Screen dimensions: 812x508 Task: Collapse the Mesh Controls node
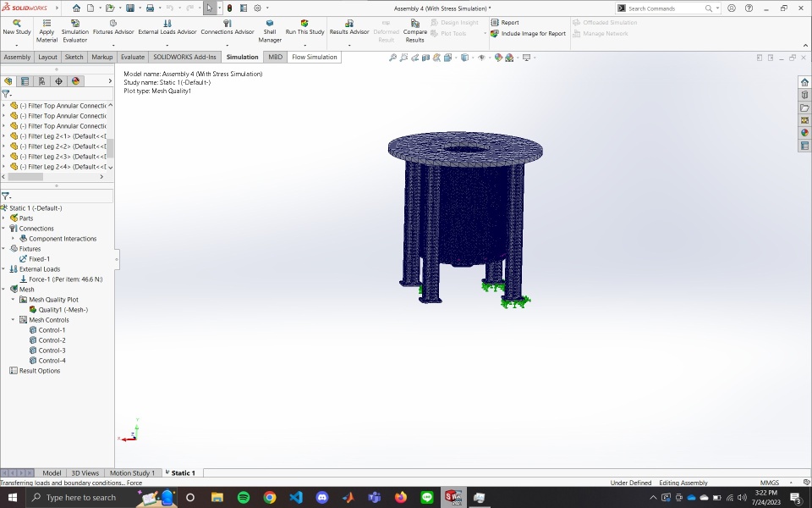pos(13,320)
